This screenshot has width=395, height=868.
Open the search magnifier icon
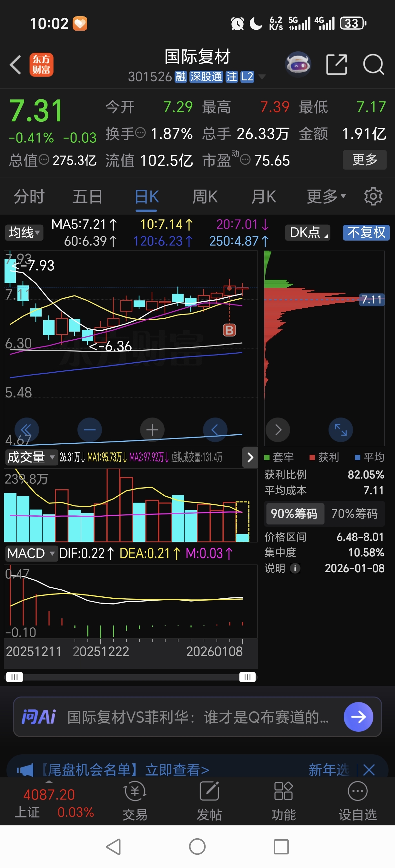click(x=373, y=64)
